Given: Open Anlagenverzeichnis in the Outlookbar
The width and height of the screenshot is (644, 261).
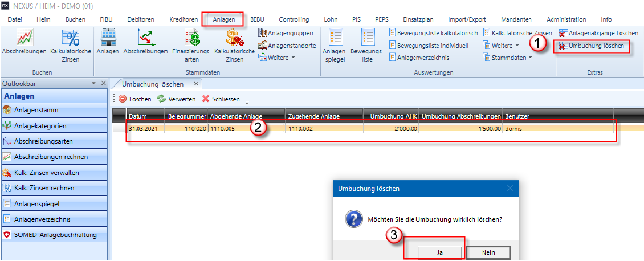Looking at the screenshot, I should point(54,219).
